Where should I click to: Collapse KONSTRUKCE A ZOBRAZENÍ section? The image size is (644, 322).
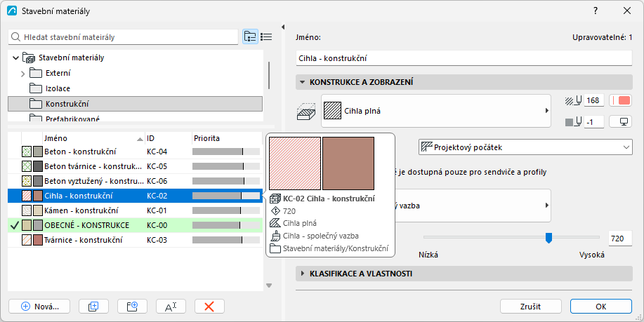pyautogui.click(x=303, y=82)
